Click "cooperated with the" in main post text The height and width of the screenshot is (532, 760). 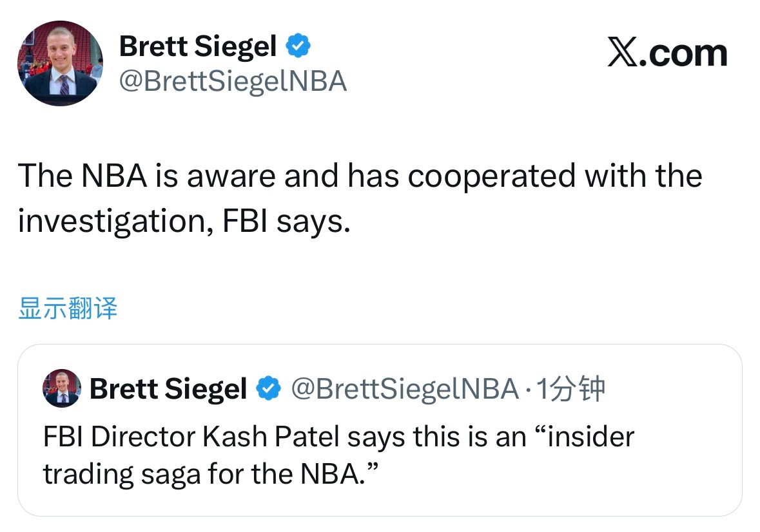(554, 176)
